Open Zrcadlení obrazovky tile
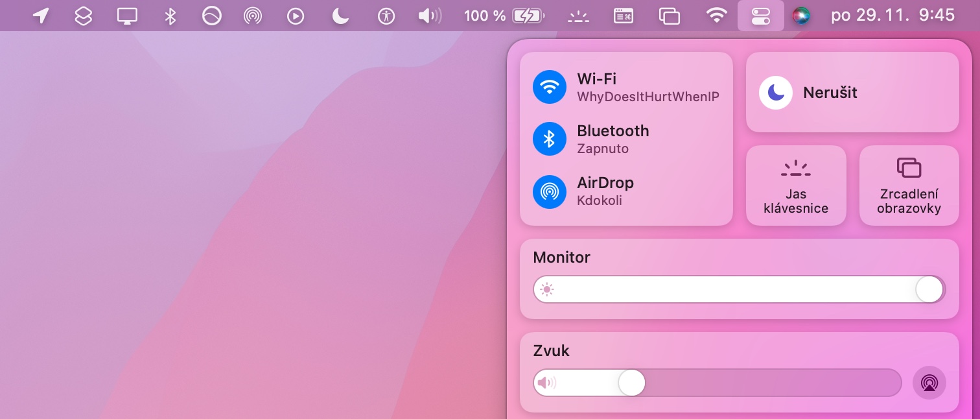This screenshot has height=419, width=980. (909, 186)
